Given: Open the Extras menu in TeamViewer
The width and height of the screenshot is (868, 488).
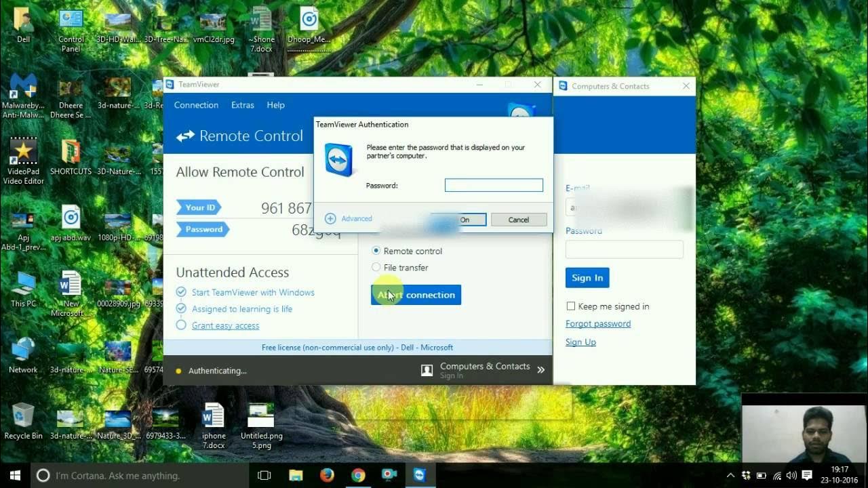Looking at the screenshot, I should pos(243,105).
